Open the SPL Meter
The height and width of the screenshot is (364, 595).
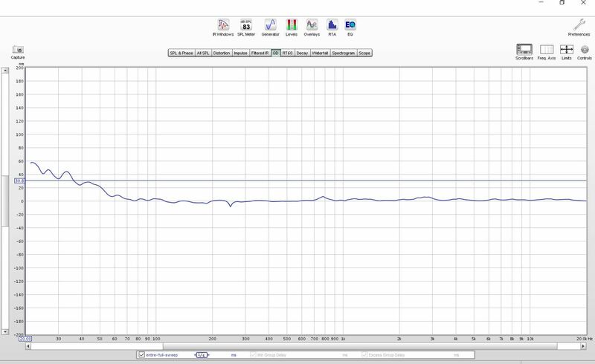(x=246, y=27)
